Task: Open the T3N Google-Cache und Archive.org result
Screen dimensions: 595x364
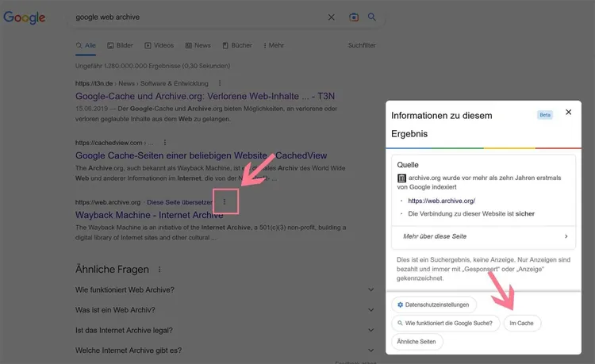Action: pos(205,96)
